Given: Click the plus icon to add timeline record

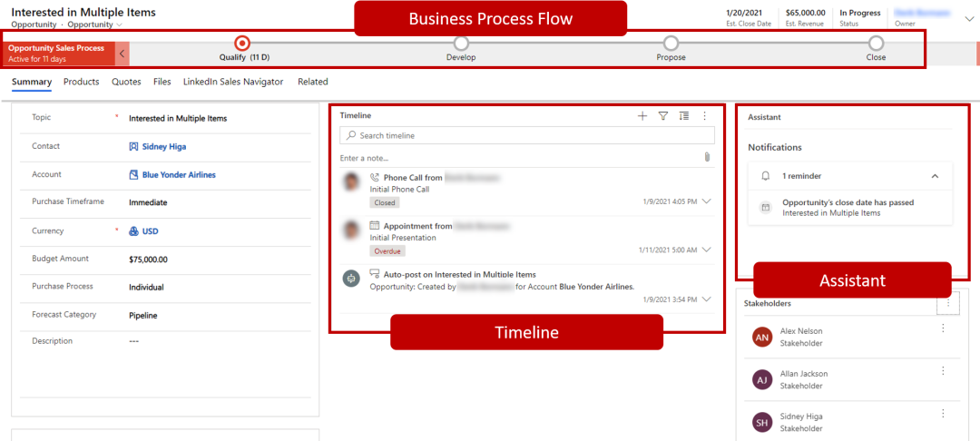Looking at the screenshot, I should (x=642, y=116).
